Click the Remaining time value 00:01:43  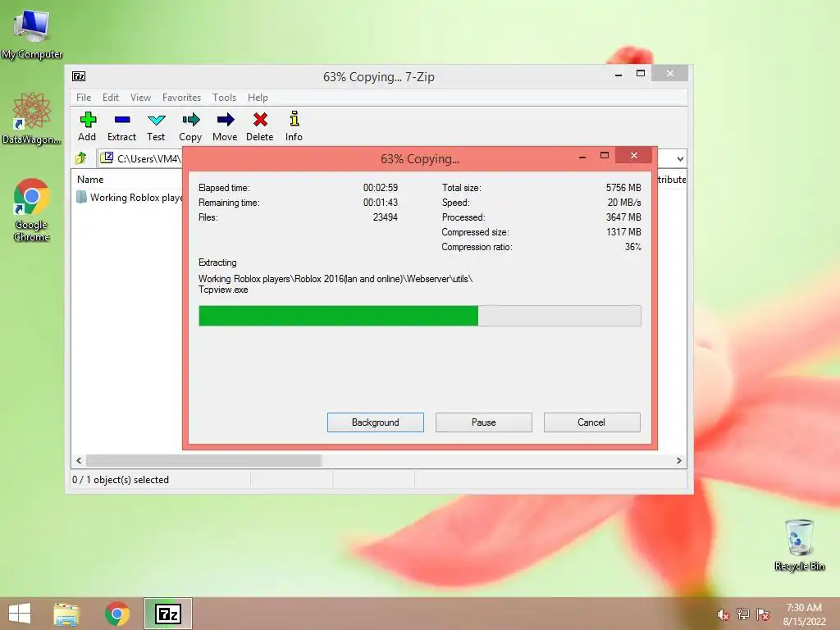click(x=381, y=203)
